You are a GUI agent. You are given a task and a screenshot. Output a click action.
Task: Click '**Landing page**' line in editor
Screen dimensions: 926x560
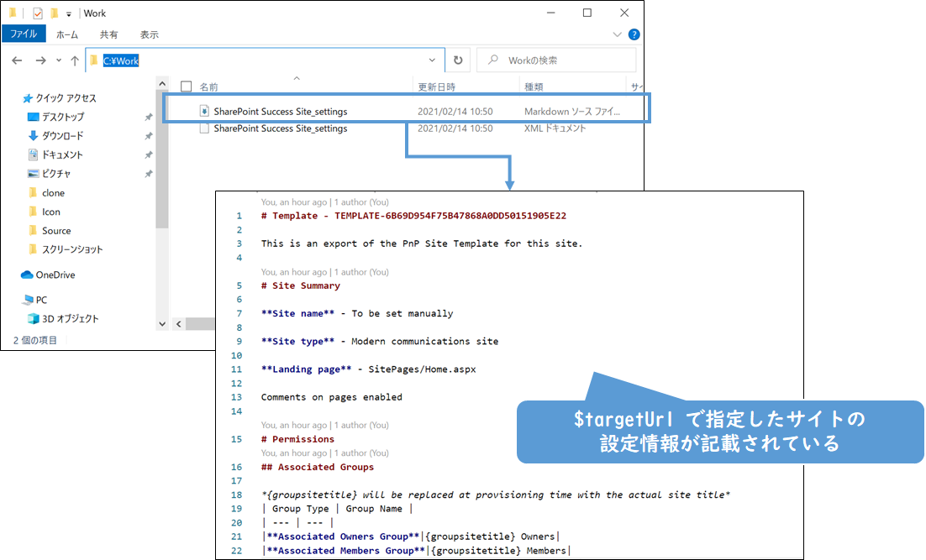[x=369, y=369]
